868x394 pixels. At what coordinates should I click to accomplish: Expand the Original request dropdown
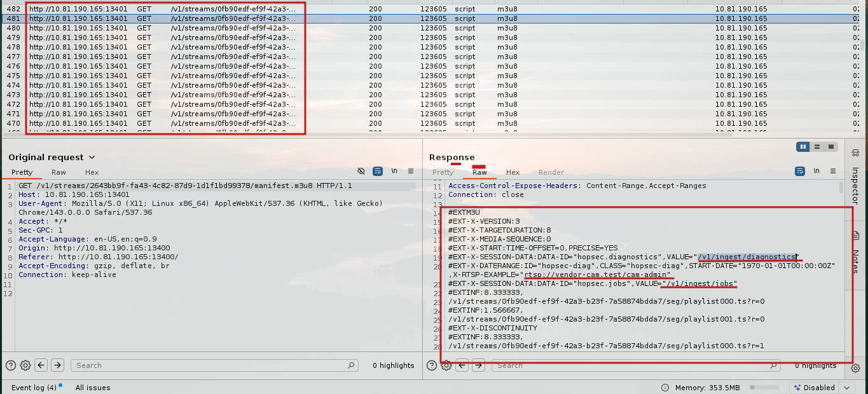pos(92,158)
